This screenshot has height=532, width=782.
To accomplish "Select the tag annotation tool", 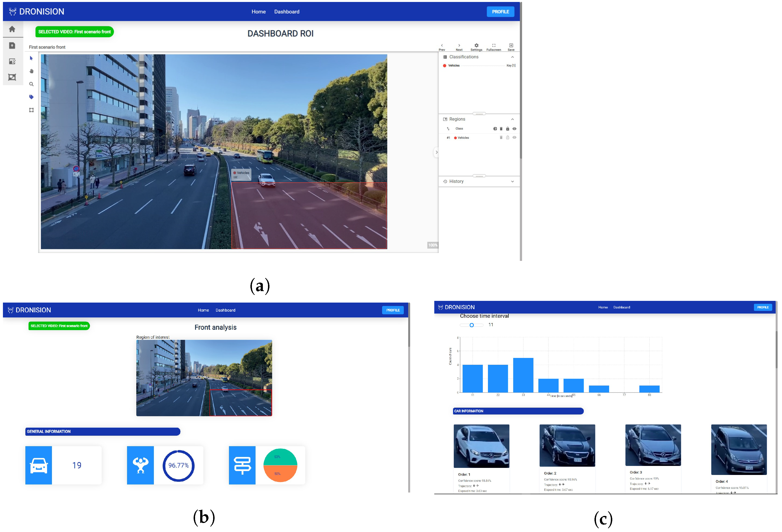I will point(31,97).
